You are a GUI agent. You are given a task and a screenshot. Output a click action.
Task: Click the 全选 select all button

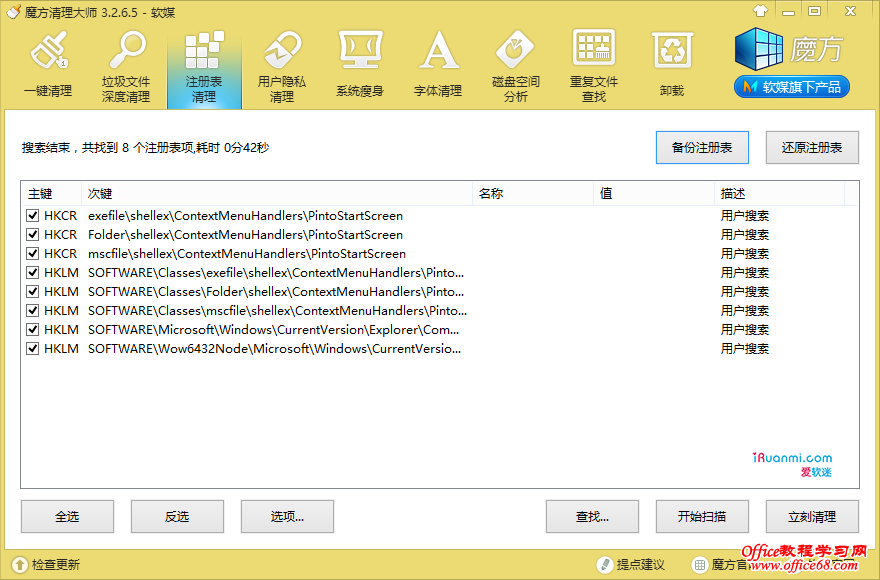[67, 517]
